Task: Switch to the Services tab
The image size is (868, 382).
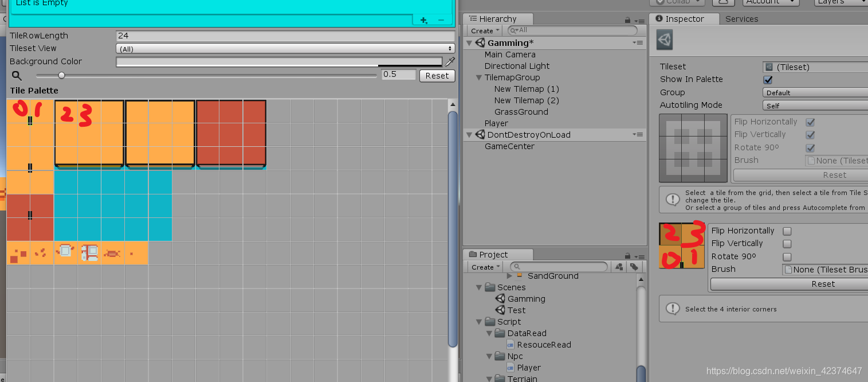Action: coord(741,19)
